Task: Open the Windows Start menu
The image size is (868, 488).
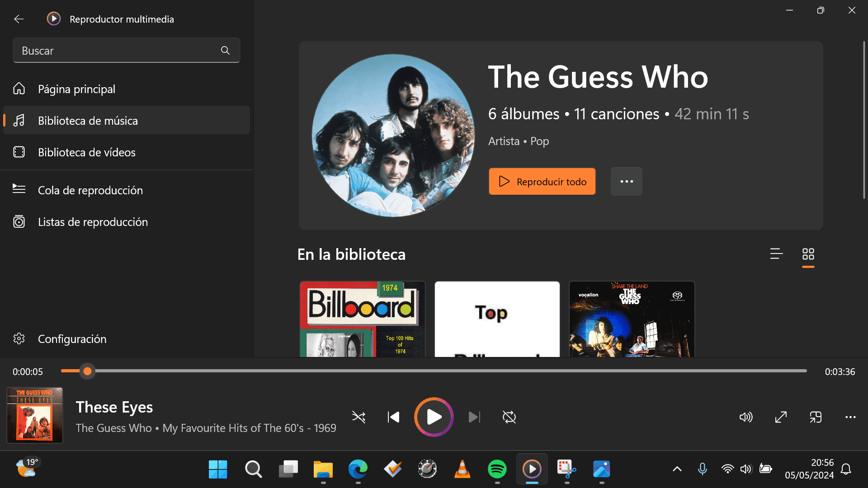Action: (x=218, y=469)
